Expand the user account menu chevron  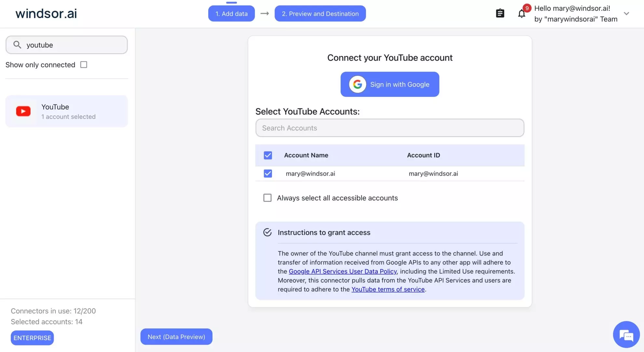click(626, 14)
